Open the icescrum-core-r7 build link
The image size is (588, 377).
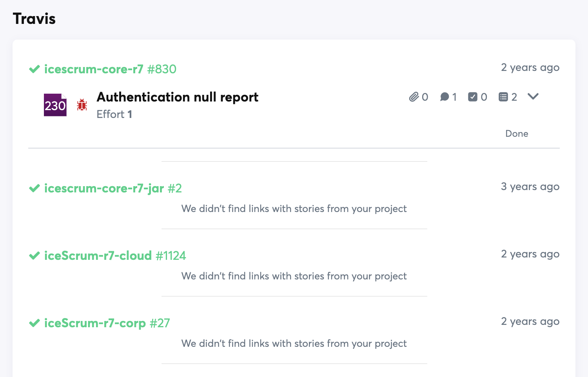click(x=94, y=69)
